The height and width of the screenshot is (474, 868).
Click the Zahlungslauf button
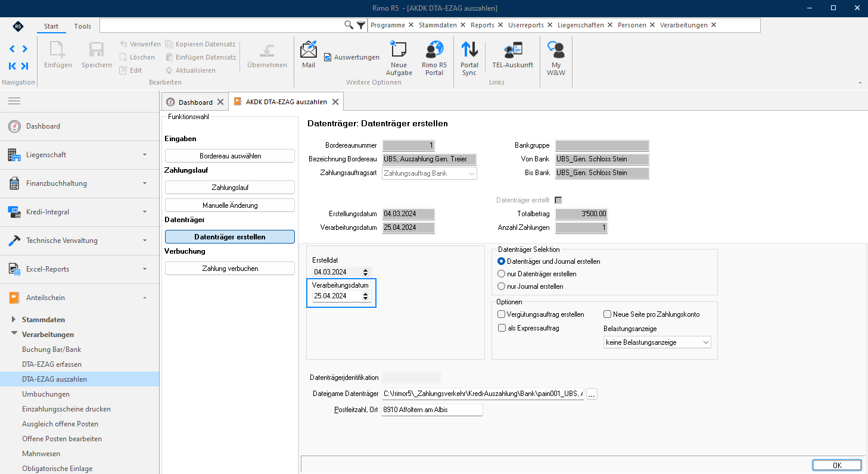230,187
